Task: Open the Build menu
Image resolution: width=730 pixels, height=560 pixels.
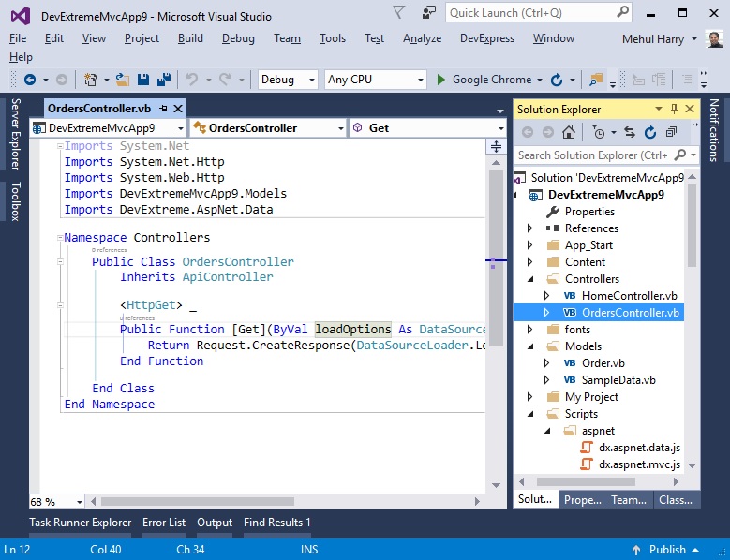Action: pyautogui.click(x=190, y=38)
